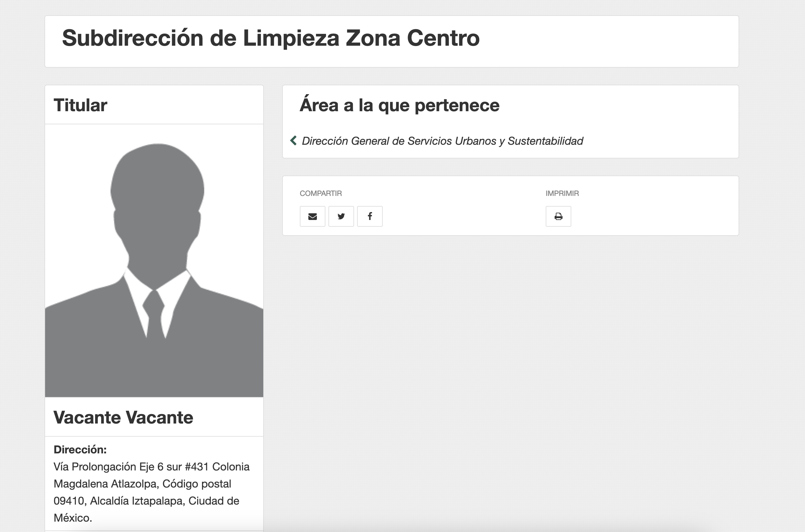The image size is (805, 532).
Task: Click the green back chevron arrow
Action: (293, 140)
